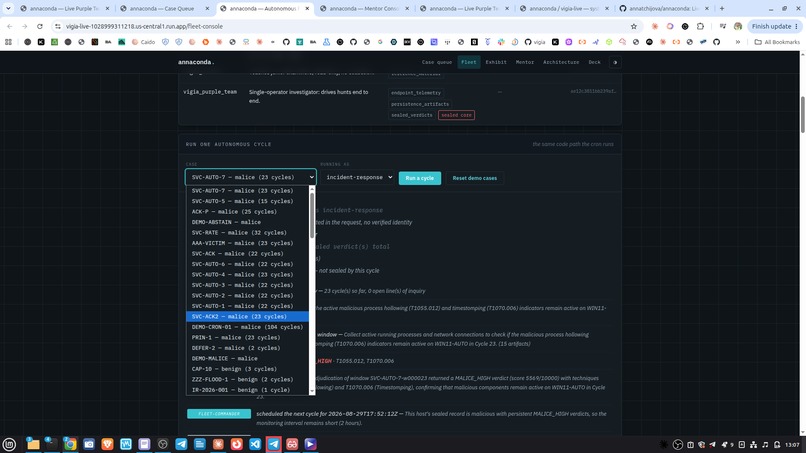Click the Reset demo cases button
This screenshot has height=453, width=806.
[474, 178]
